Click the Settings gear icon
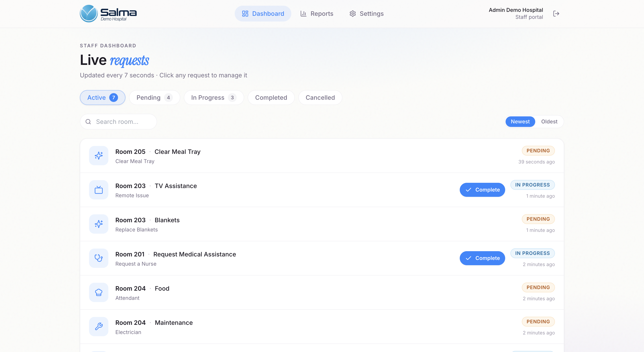Image resolution: width=644 pixels, height=352 pixels. click(x=352, y=14)
